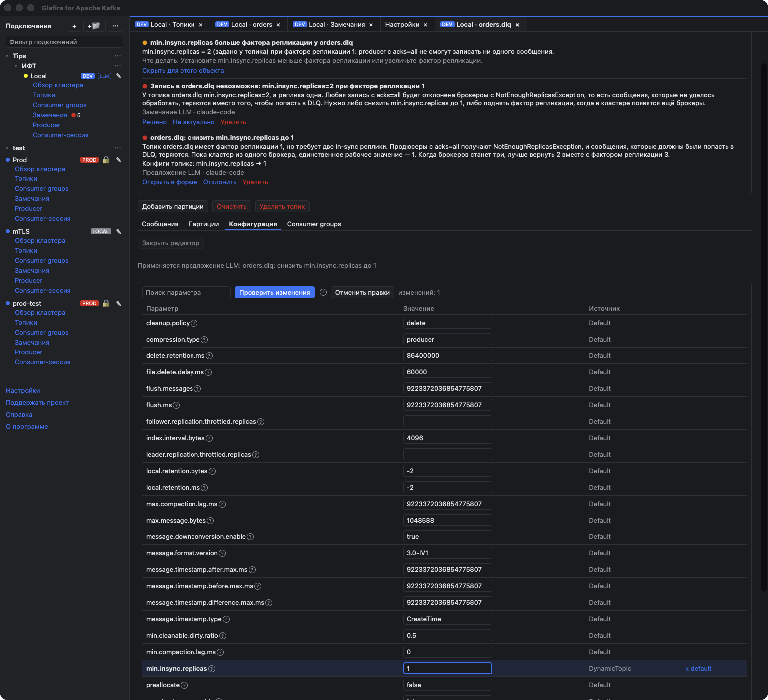Show help for min.insync.replicas parameter
The width and height of the screenshot is (768, 700).
(212, 669)
